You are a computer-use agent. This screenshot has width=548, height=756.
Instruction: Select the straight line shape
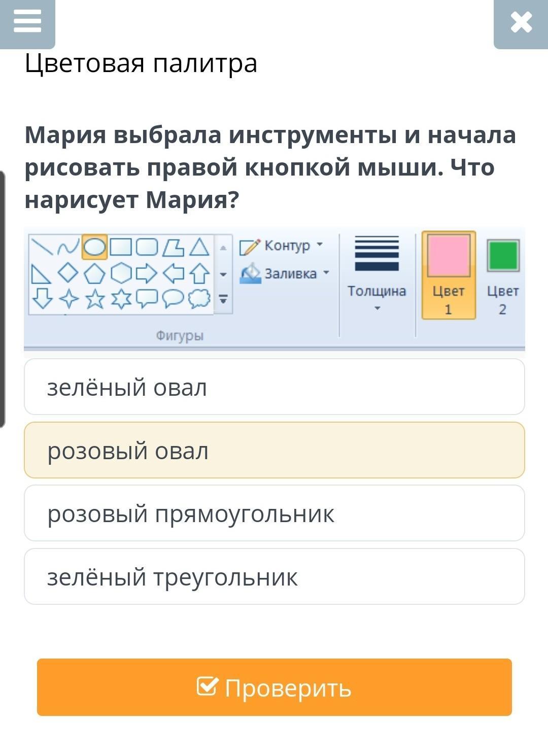click(42, 247)
